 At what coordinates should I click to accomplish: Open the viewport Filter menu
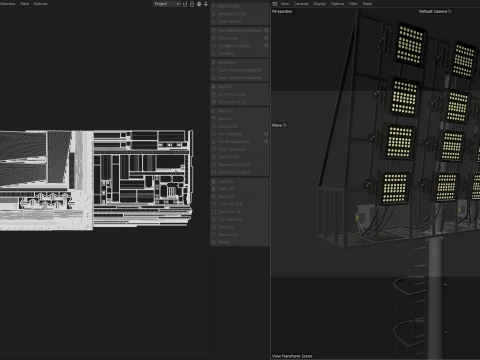pyautogui.click(x=353, y=4)
